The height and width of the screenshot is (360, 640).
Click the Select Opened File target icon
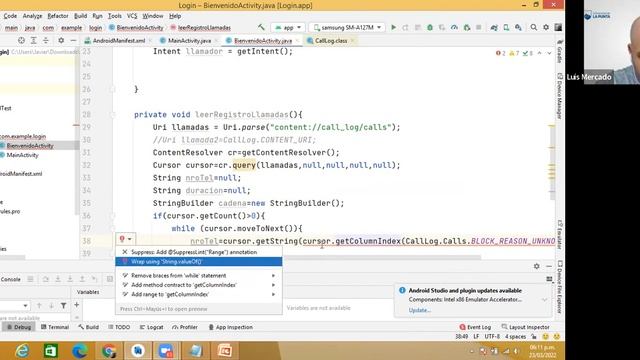[21, 40]
